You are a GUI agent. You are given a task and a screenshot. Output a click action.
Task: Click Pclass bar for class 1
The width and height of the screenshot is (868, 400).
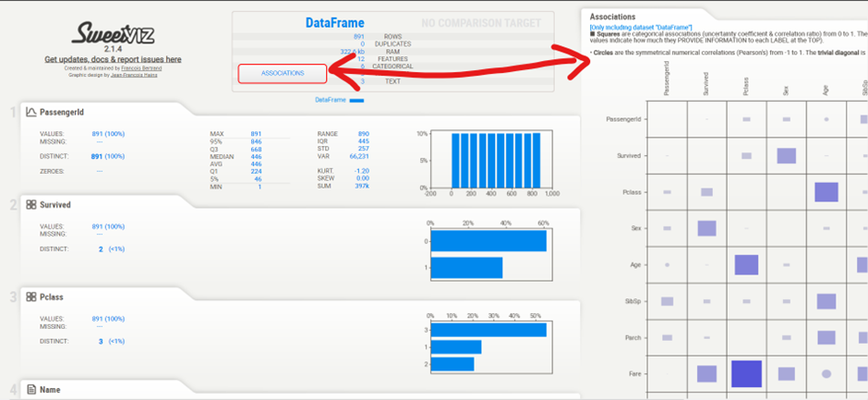tap(456, 347)
